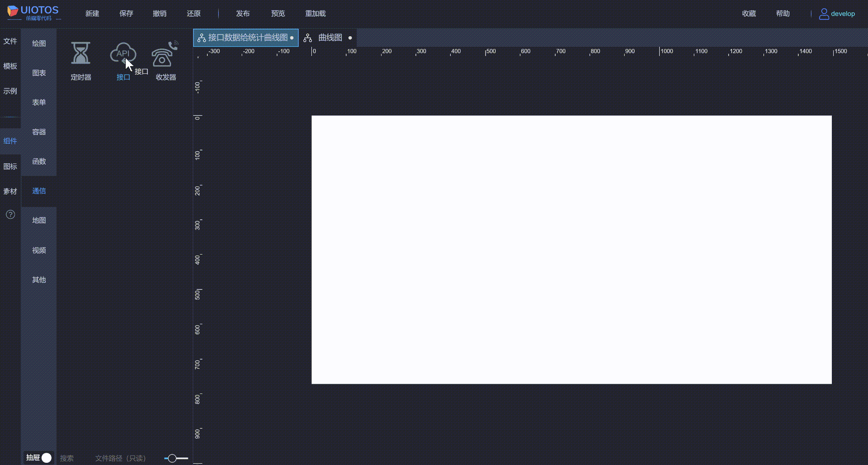
Task: Open the develop user account avatar
Action: 823,13
